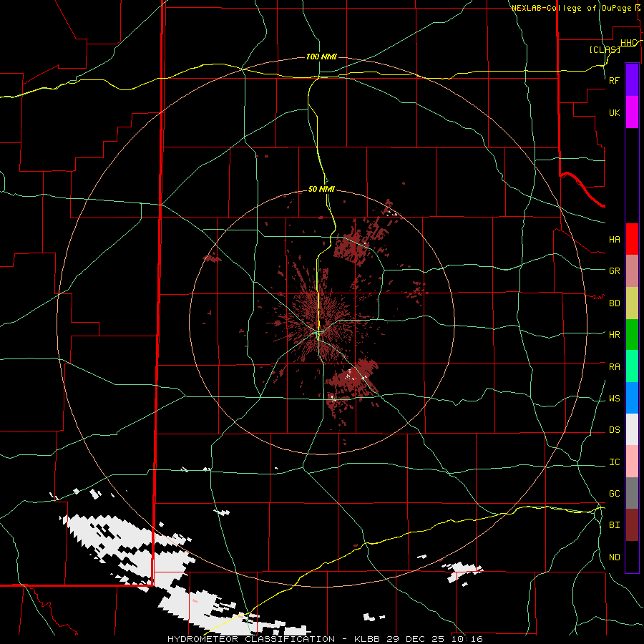Select the WS blue legend swatch

click(632, 398)
